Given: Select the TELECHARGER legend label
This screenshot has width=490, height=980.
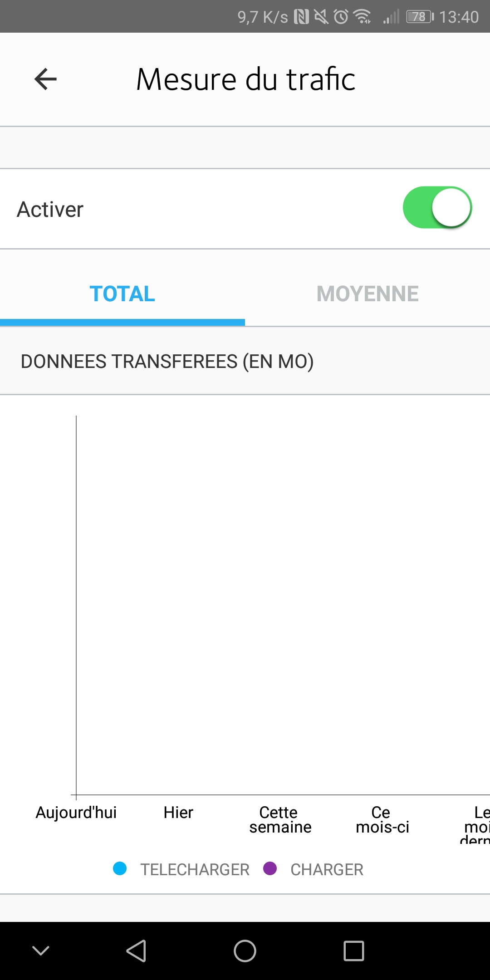Looking at the screenshot, I should 195,869.
